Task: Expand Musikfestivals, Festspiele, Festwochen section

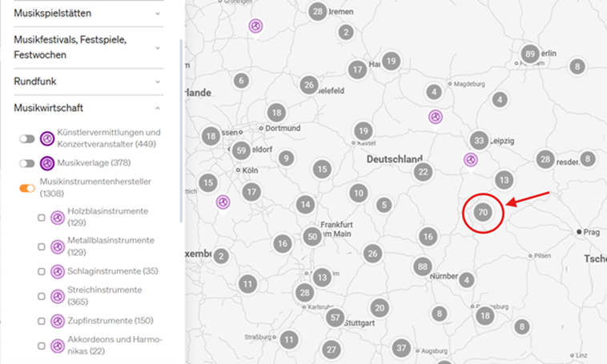Action: 158,48
